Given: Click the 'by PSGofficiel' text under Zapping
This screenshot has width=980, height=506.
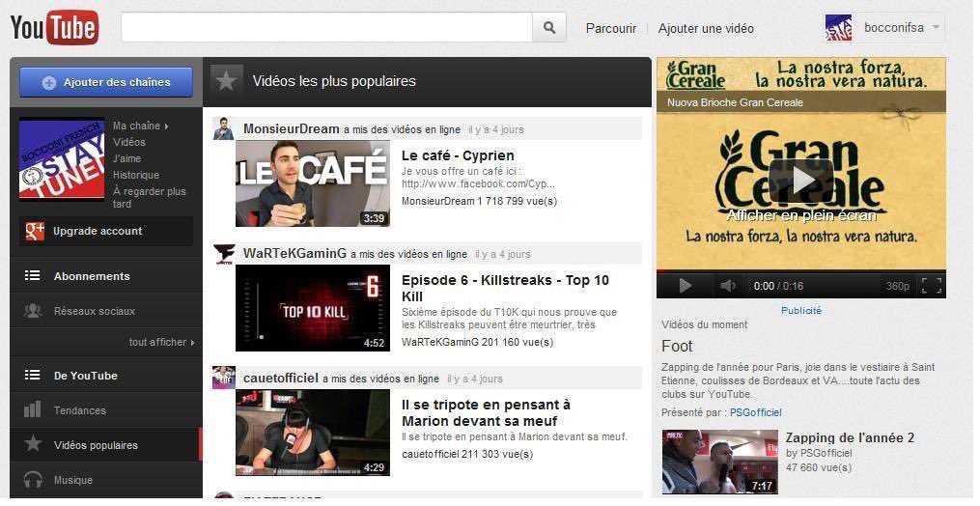Looking at the screenshot, I should coord(819,453).
